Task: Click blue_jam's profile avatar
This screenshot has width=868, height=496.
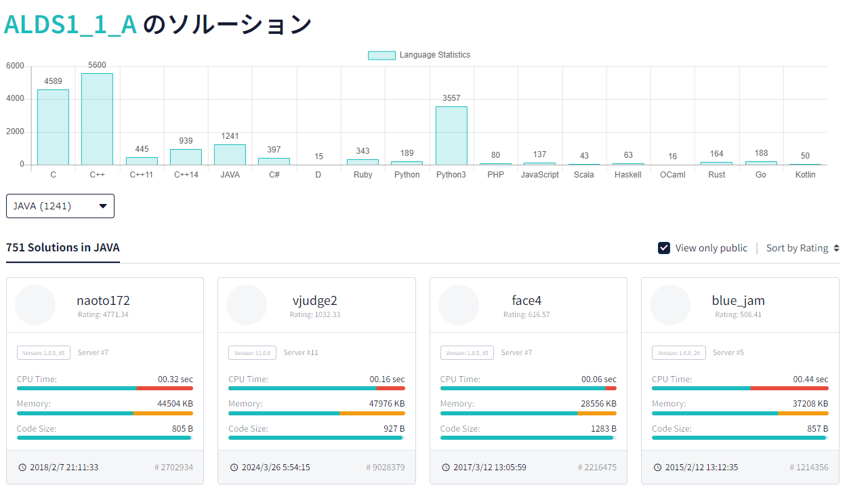Action: click(670, 305)
